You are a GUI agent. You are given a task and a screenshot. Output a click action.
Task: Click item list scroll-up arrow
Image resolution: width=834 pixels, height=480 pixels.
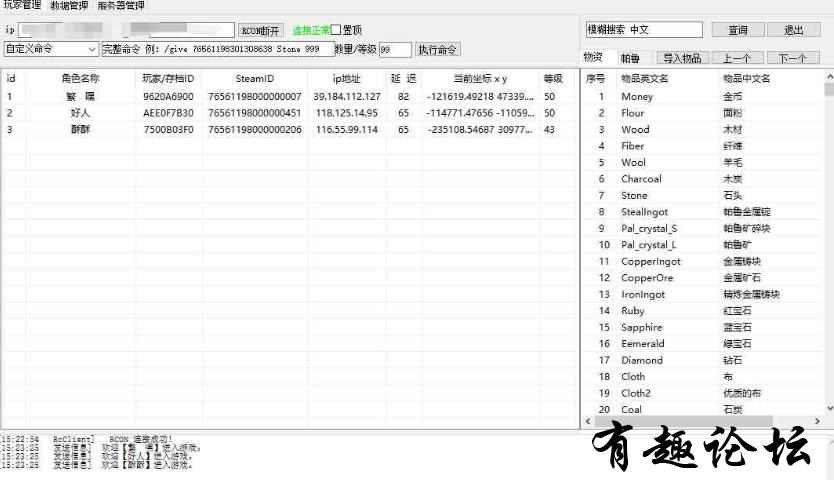[829, 77]
